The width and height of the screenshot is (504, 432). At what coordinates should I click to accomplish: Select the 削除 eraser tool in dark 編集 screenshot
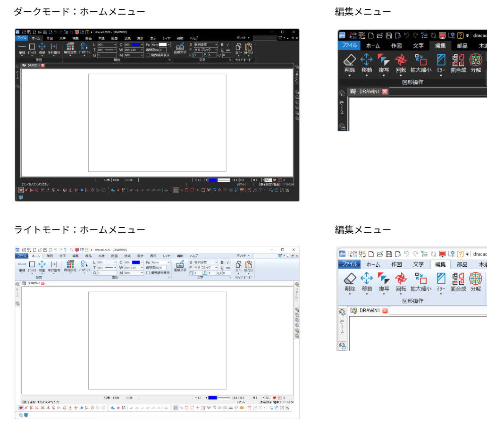349,63
